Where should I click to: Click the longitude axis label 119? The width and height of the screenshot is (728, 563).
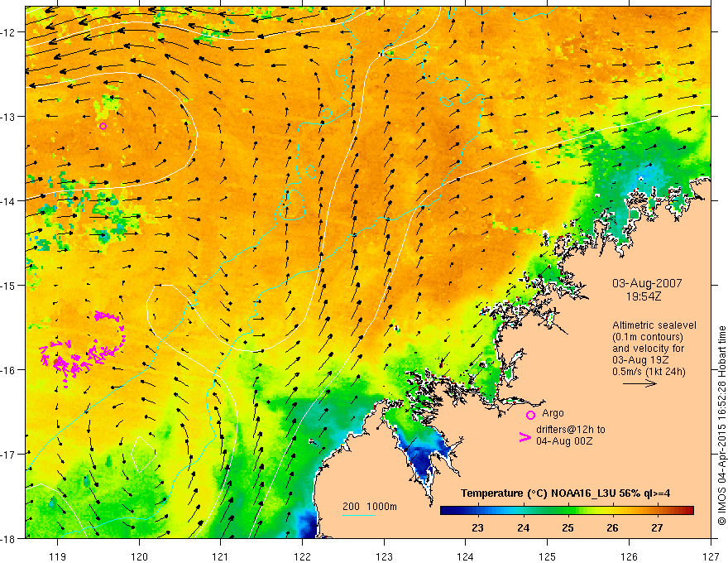coord(57,556)
